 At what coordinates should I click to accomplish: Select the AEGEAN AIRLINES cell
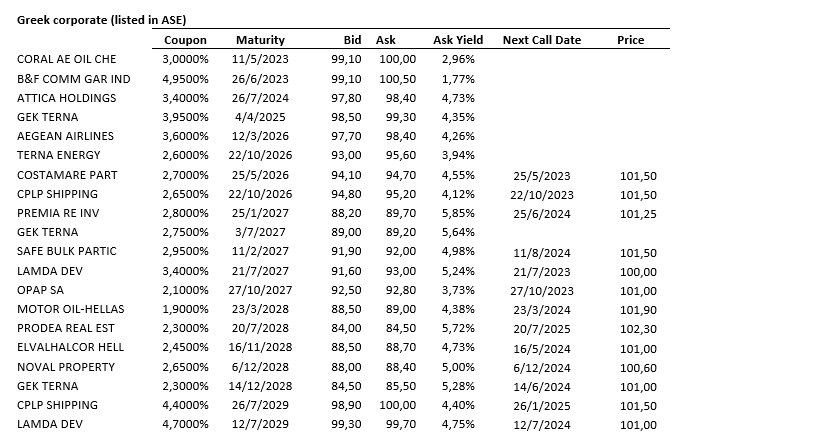(x=66, y=136)
